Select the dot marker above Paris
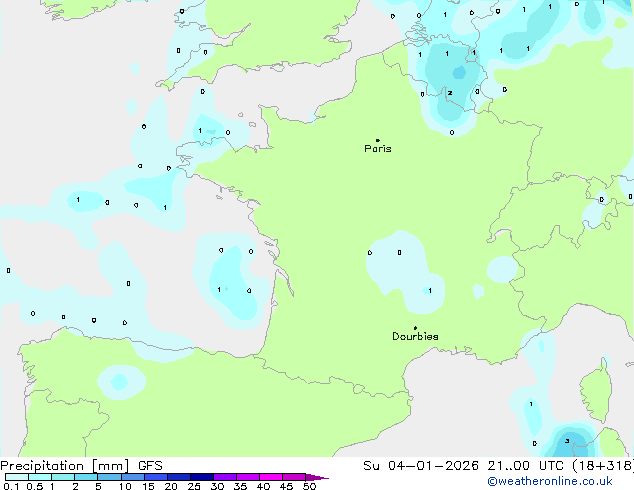This screenshot has width=634, height=490. tap(378, 140)
